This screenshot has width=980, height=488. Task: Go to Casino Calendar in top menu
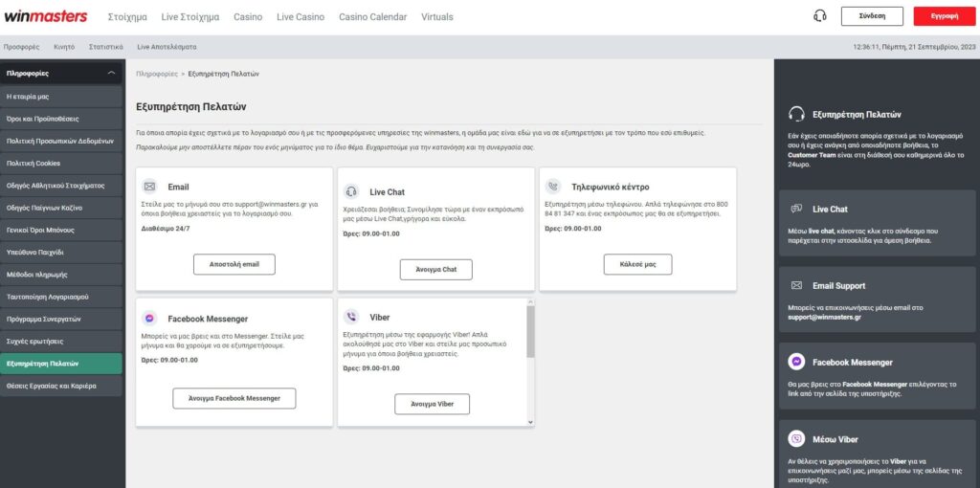pos(372,17)
